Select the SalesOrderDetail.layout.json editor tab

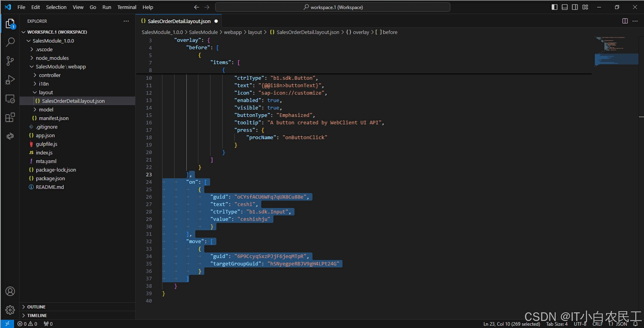point(179,21)
